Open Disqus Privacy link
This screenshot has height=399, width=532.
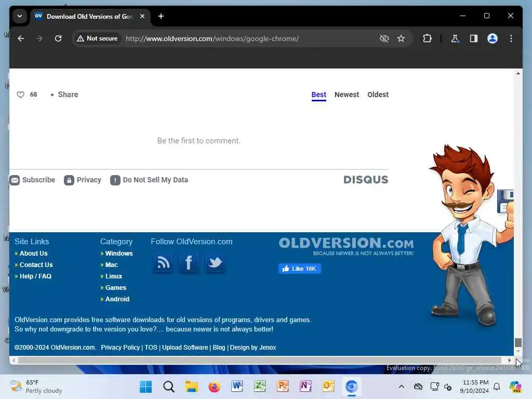coord(83,180)
